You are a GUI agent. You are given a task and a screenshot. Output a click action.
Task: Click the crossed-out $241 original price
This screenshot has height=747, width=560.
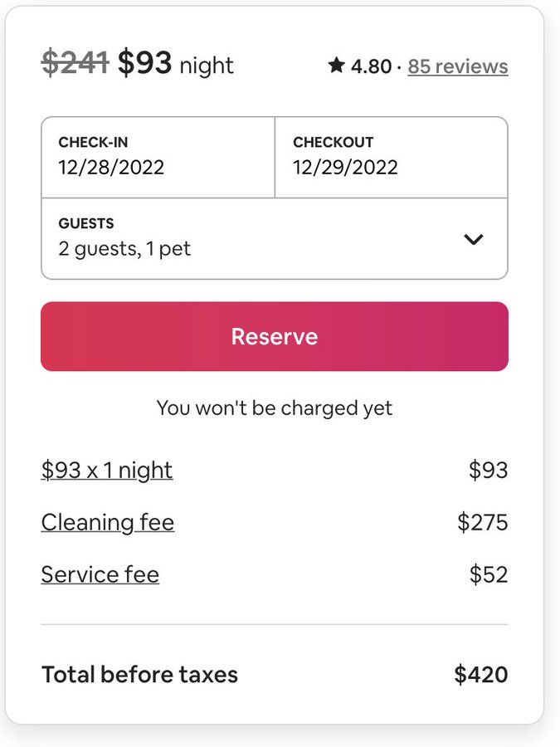pos(75,63)
